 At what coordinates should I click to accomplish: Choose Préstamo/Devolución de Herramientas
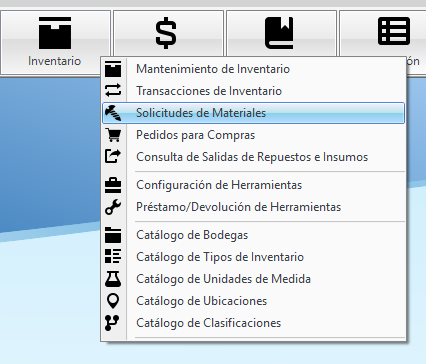click(253, 207)
